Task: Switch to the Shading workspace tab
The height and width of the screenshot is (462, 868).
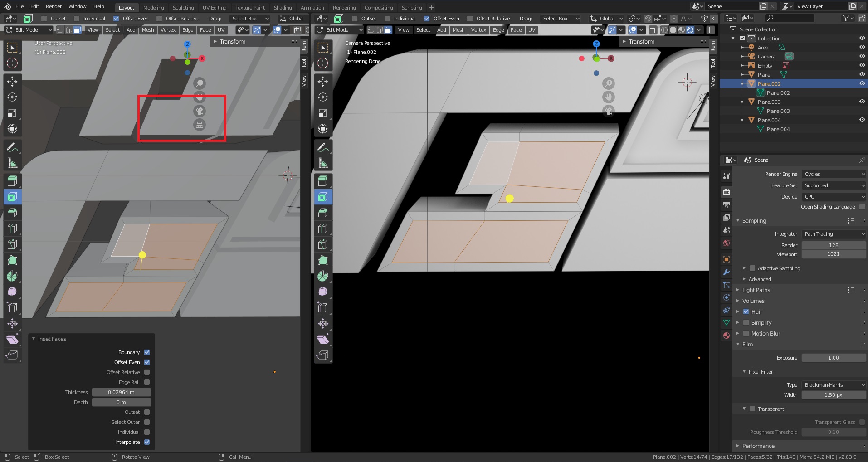Action: (x=283, y=7)
